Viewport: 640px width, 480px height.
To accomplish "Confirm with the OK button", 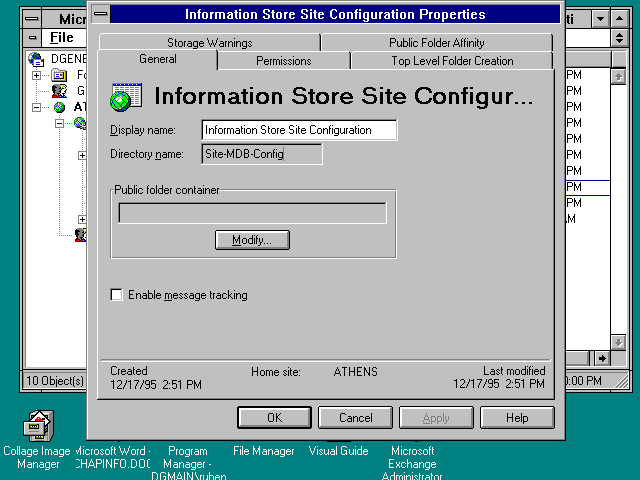I will pyautogui.click(x=274, y=418).
